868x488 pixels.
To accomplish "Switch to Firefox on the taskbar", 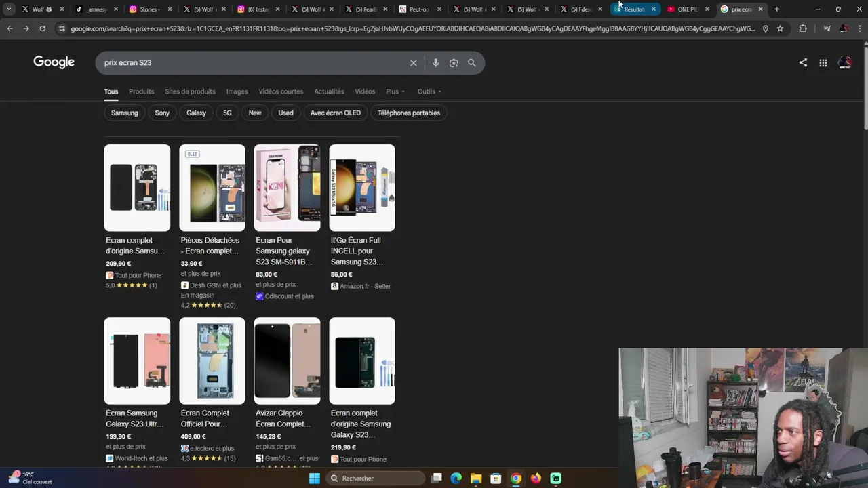I will tap(536, 478).
